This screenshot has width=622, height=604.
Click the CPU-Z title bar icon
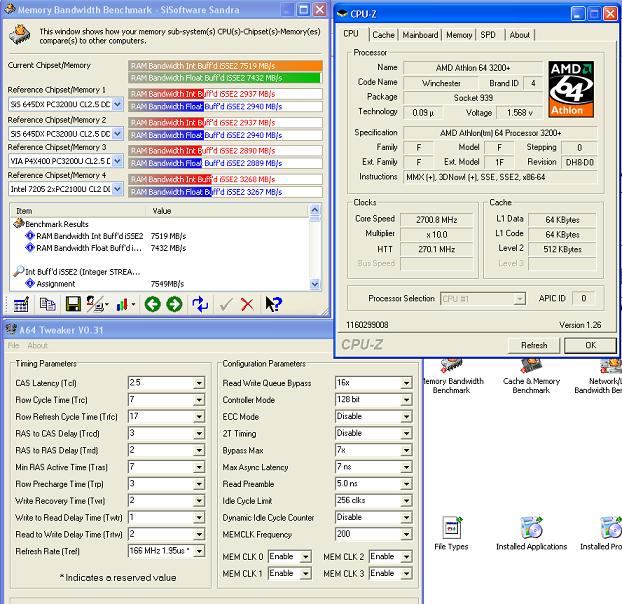coord(342,14)
